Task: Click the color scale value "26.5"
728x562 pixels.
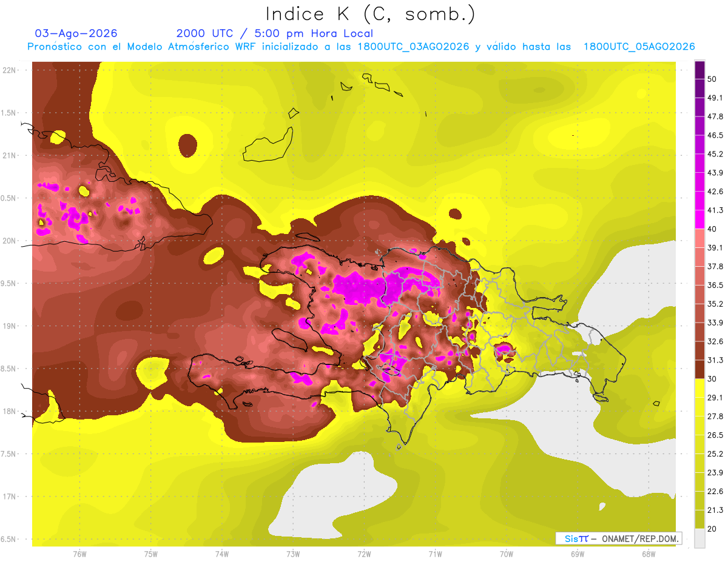Action: coord(715,435)
